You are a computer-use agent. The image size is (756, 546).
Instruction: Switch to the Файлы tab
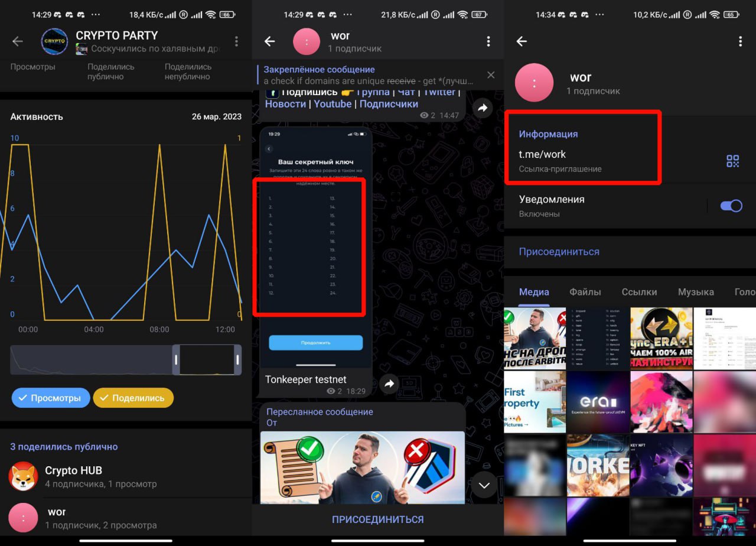point(585,292)
